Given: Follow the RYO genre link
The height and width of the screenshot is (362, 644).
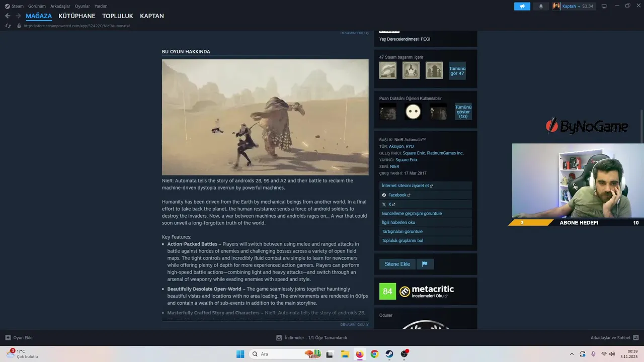Looking at the screenshot, I should tap(410, 146).
